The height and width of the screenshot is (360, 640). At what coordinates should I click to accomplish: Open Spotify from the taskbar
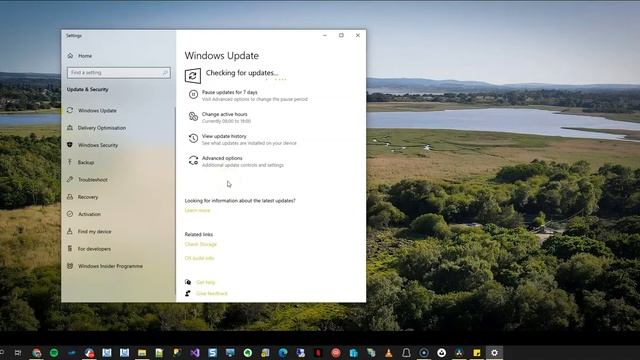[54, 353]
